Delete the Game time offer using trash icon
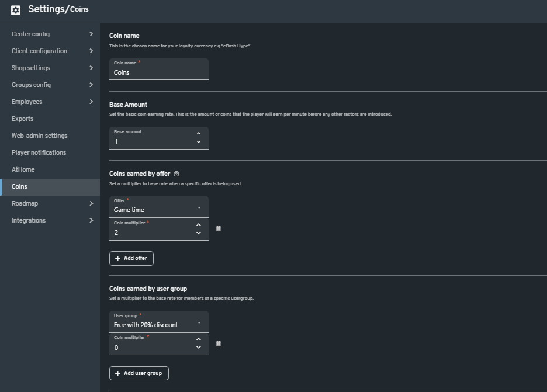The height and width of the screenshot is (392, 547). click(219, 228)
